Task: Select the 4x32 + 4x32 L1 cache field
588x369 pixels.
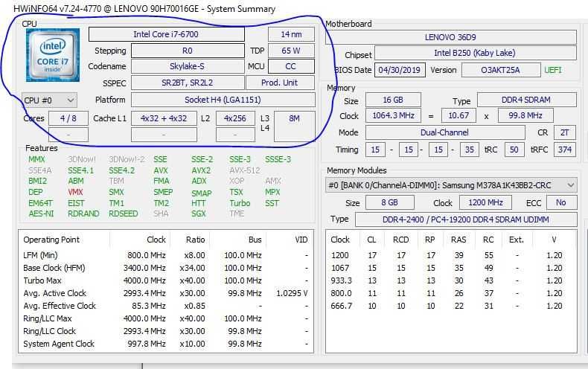Action: tap(164, 118)
